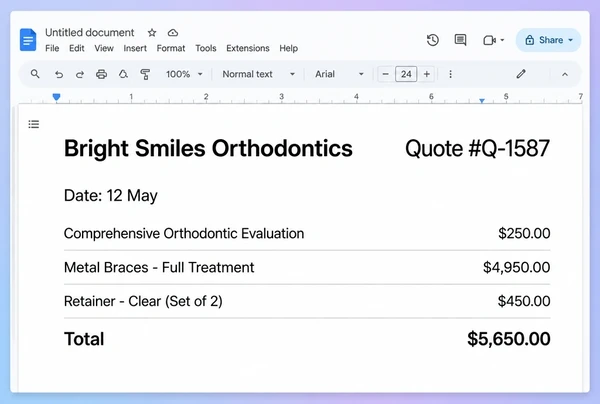
Task: Undo the last action
Action: coord(59,74)
